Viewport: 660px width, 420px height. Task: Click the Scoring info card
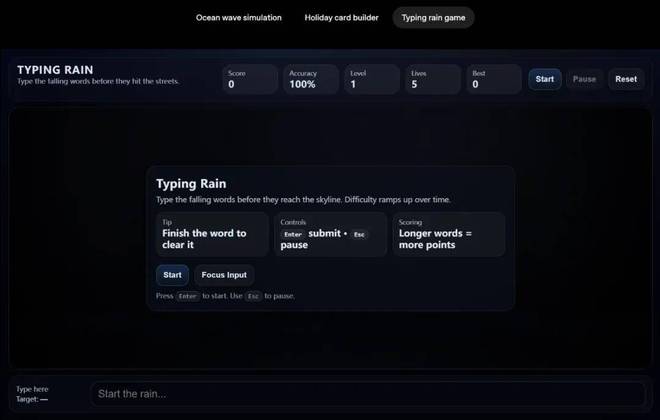pyautogui.click(x=449, y=234)
